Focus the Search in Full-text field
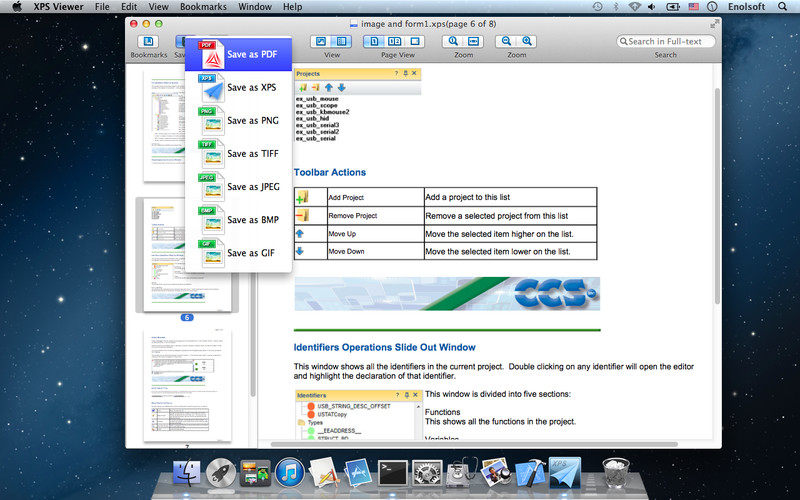The height and width of the screenshot is (500, 800). coord(666,41)
